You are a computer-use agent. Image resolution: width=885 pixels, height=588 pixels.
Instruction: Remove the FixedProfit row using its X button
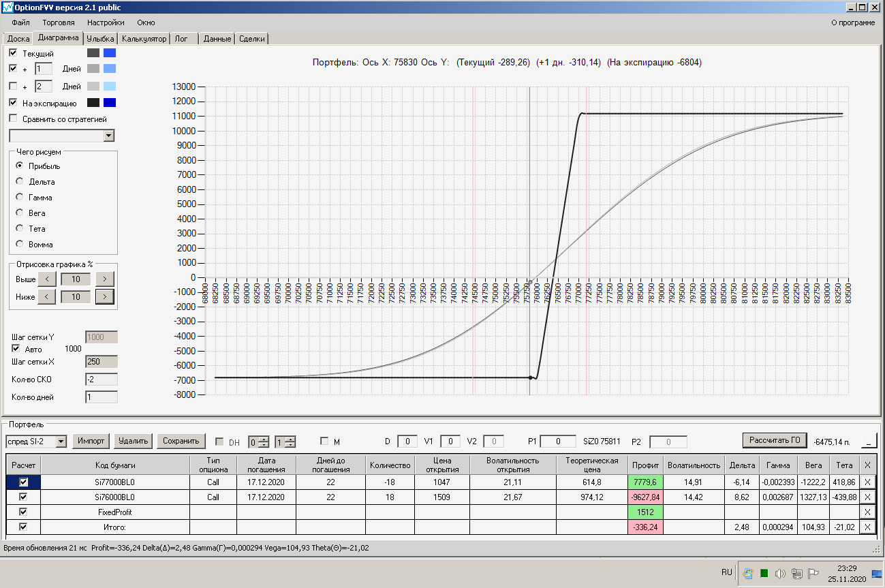point(867,512)
